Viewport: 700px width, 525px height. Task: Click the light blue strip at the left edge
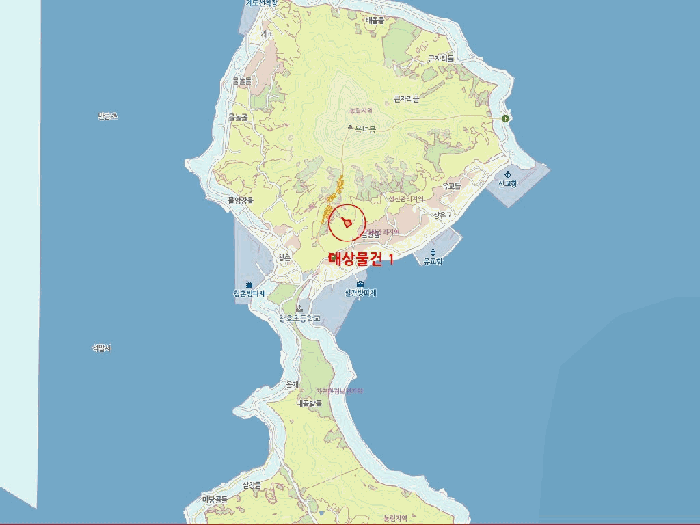click(x=18, y=250)
